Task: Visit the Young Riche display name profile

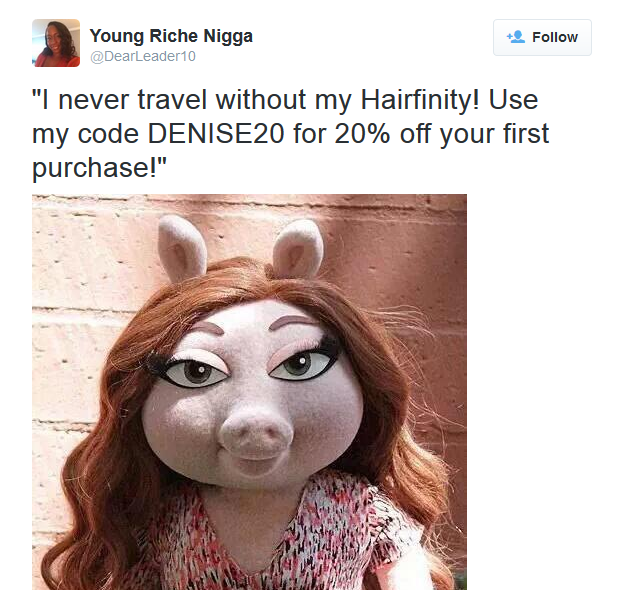Action: click(171, 36)
